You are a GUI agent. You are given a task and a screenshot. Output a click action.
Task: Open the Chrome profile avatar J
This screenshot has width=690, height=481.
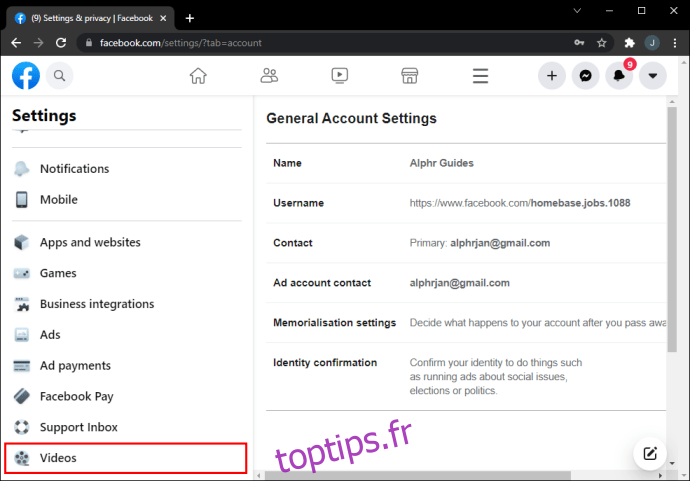pos(652,43)
